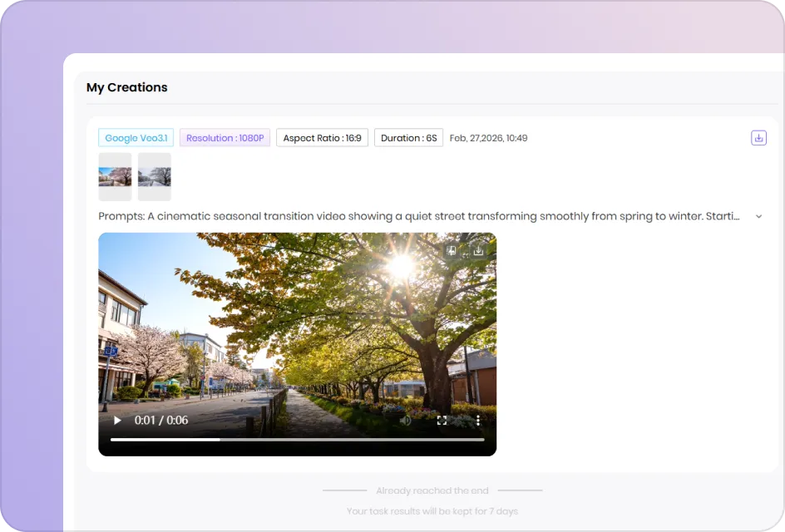Click the 0:01 / 0:06 time display

pyautogui.click(x=161, y=421)
